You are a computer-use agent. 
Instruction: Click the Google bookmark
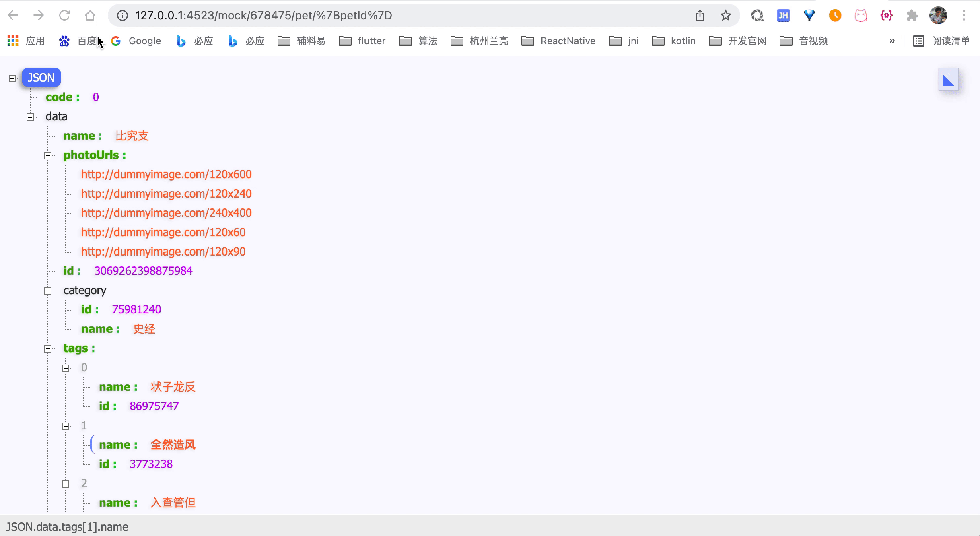coord(136,41)
